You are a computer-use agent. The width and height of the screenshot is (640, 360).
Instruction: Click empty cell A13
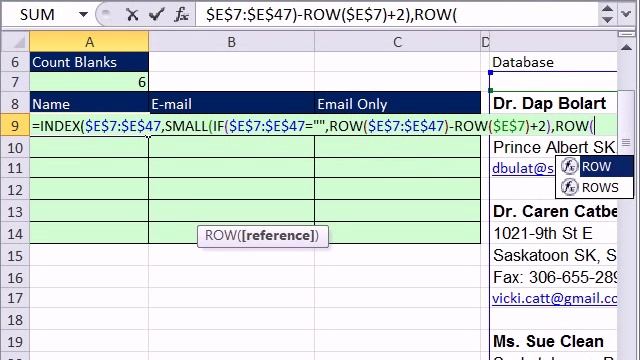[89, 211]
